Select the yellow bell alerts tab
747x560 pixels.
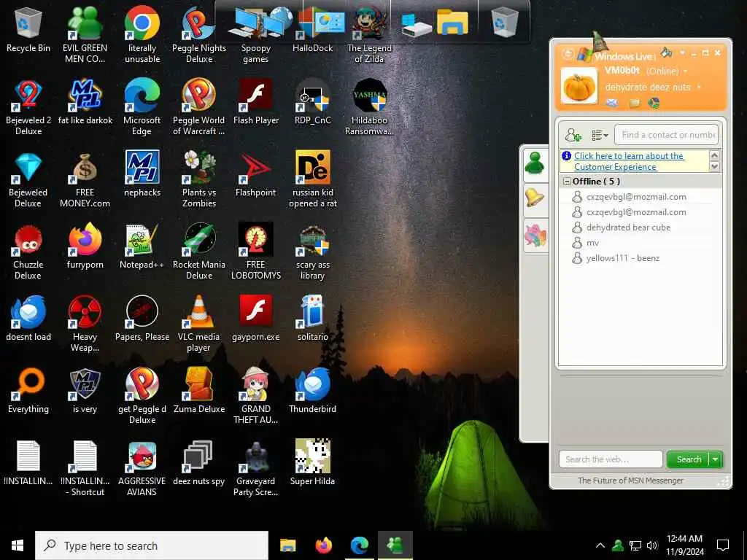tap(535, 197)
